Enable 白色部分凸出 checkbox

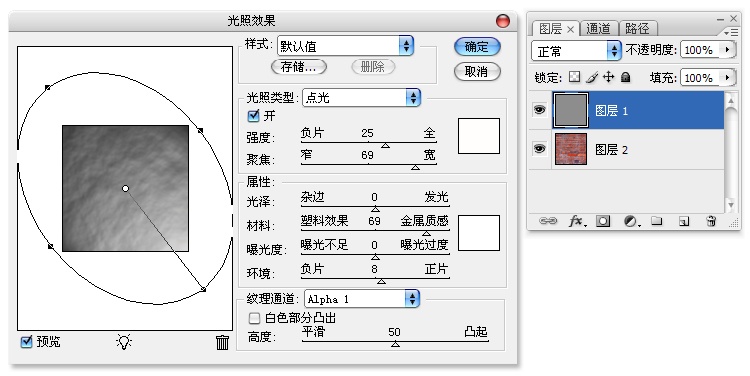pos(254,318)
